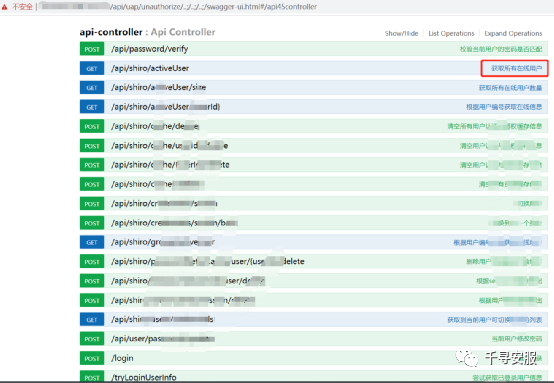554x383 pixels.
Task: Expand the /login endpoint path
Action: [x=122, y=358]
